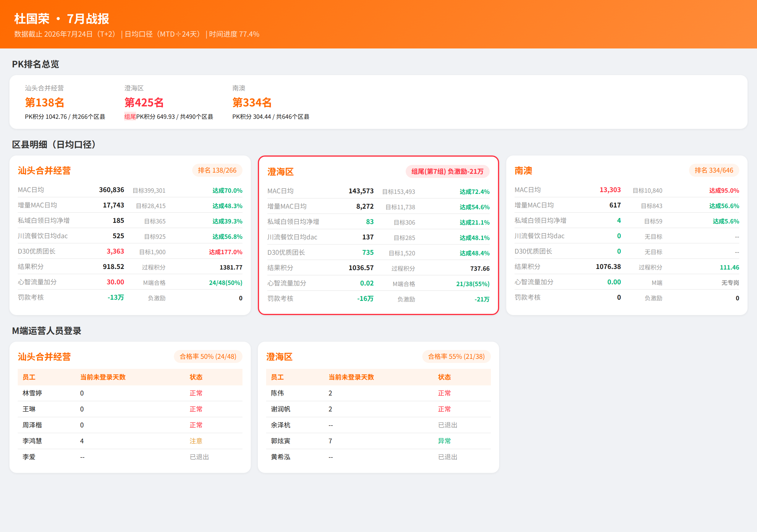This screenshot has height=532, width=757.
Task: Select the 第334名 ranking for 南澳
Action: click(x=252, y=103)
